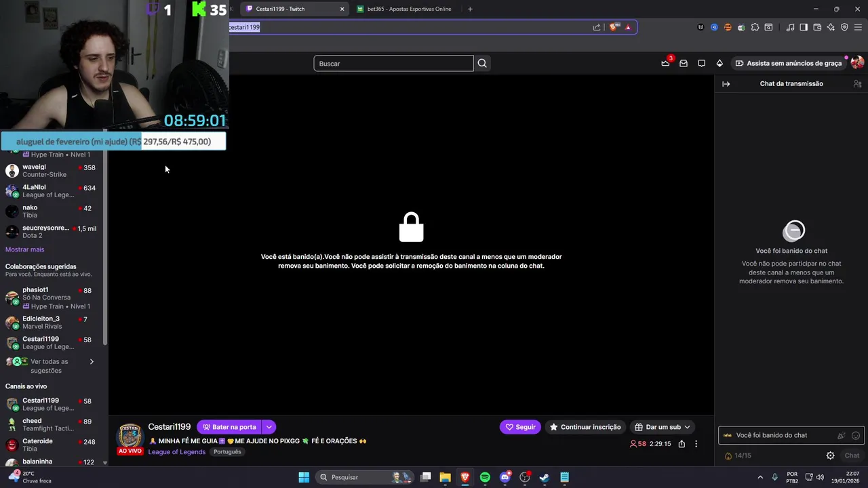Screen dimensions: 868x488
Task: Click the disabled Chat send button
Action: click(852, 455)
